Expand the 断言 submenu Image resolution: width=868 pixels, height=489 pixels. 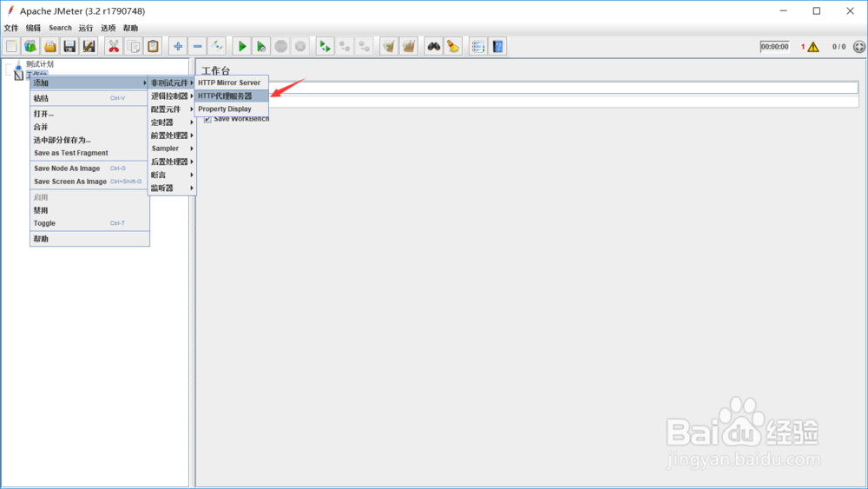172,175
